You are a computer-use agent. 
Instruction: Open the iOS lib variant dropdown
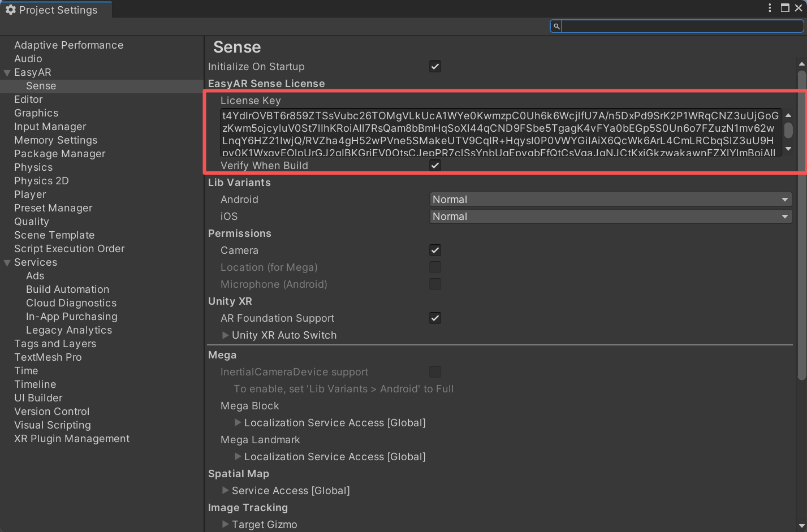coord(611,217)
